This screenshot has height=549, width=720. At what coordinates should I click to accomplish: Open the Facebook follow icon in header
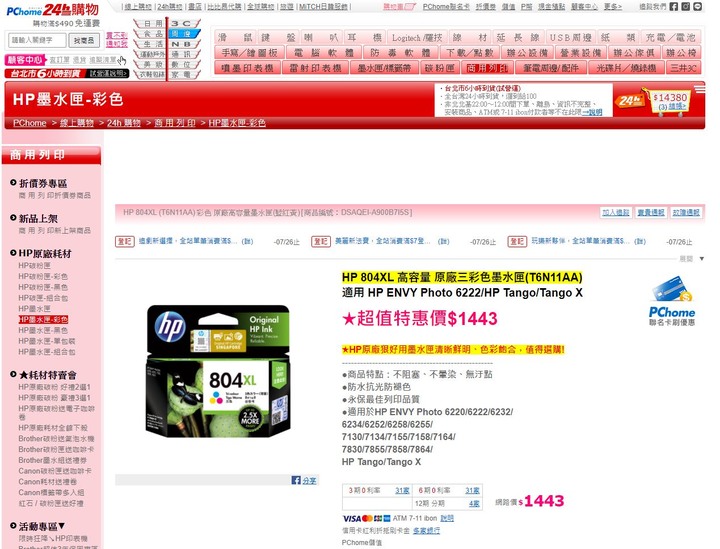(x=674, y=6)
